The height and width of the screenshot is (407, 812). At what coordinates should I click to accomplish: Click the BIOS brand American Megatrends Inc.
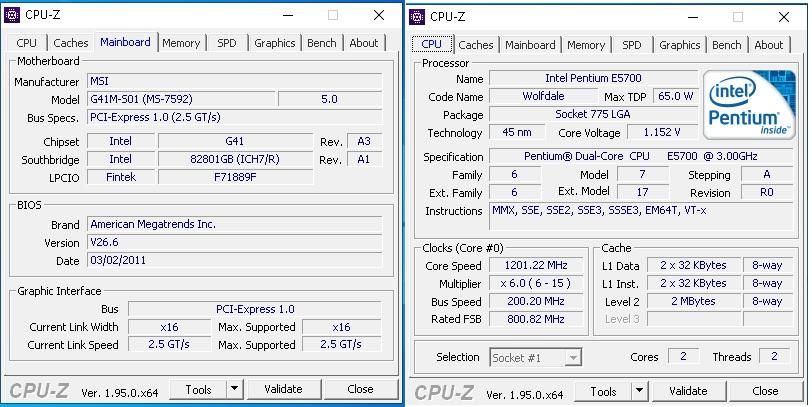tap(235, 224)
